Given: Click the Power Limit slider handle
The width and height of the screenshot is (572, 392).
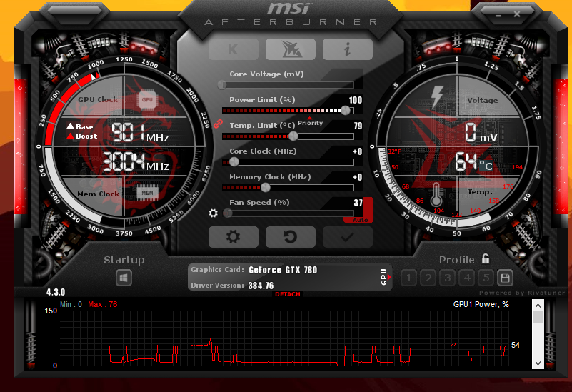Looking at the screenshot, I should click(x=345, y=111).
